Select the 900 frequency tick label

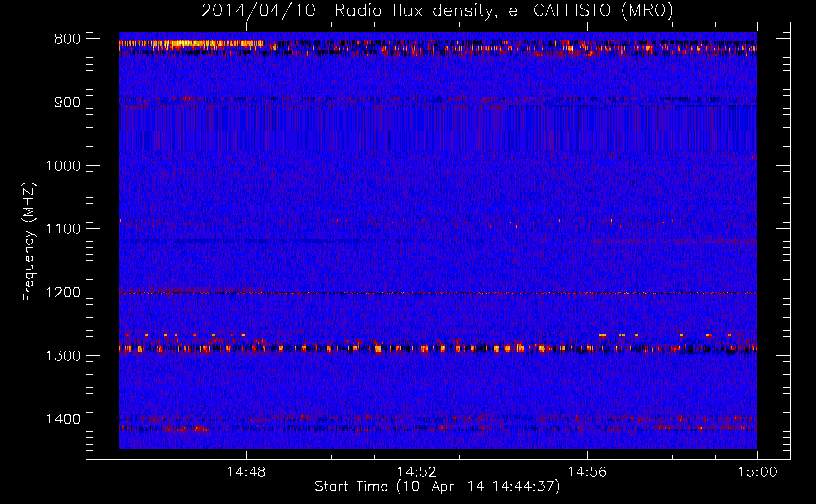point(68,103)
